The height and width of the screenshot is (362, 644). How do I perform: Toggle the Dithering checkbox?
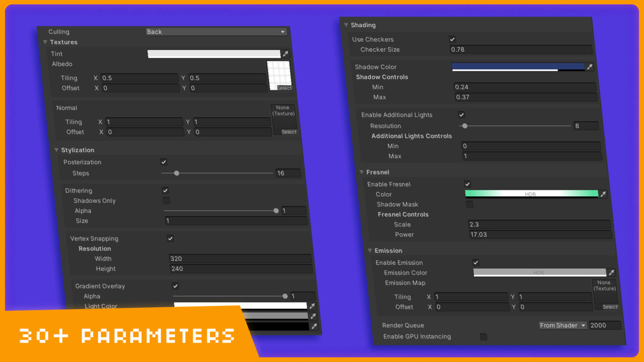tap(165, 190)
